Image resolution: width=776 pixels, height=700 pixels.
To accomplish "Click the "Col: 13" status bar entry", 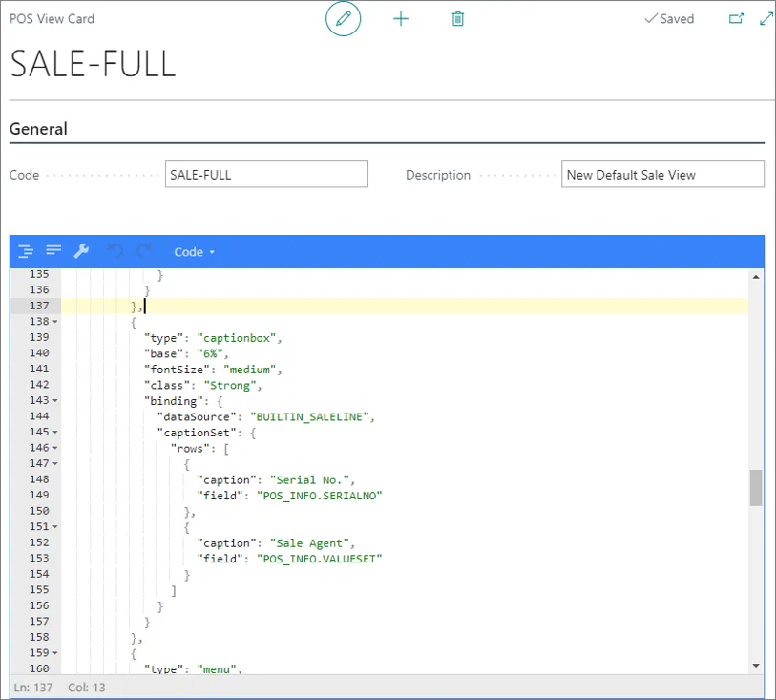I will 87,688.
